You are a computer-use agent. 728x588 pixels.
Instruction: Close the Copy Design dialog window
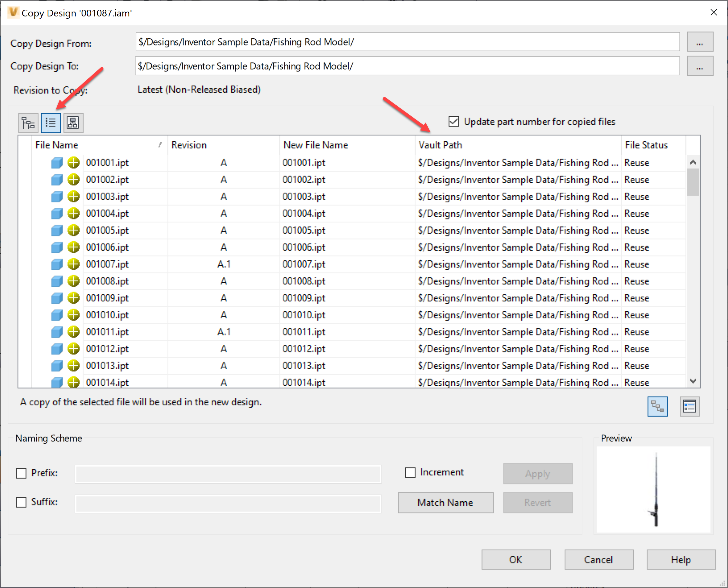pos(713,13)
